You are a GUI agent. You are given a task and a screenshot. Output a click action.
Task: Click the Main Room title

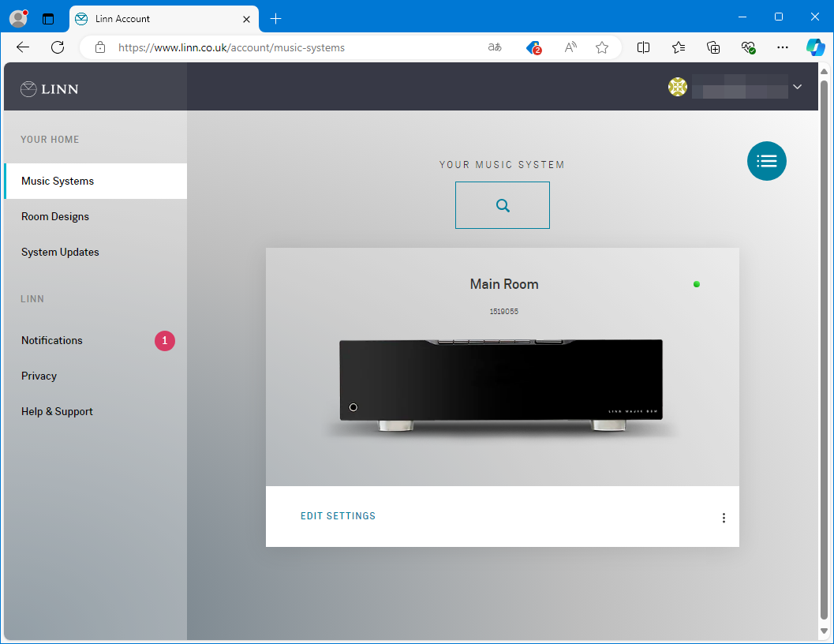(x=504, y=284)
